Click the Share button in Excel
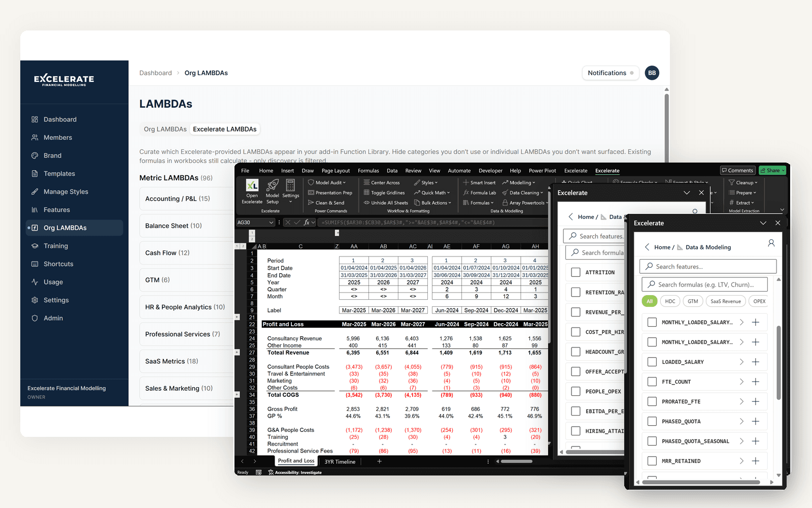Image resolution: width=812 pixels, height=508 pixels. coord(772,171)
